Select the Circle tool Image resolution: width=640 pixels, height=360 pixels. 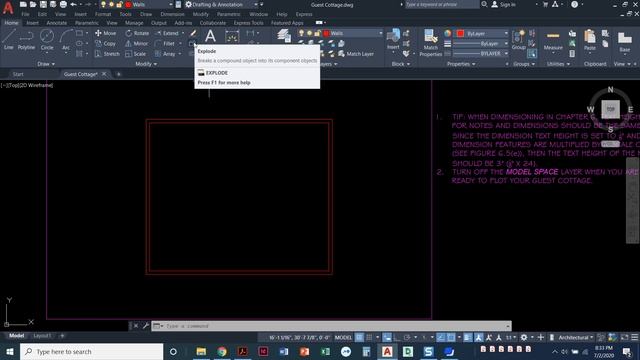pos(47,39)
